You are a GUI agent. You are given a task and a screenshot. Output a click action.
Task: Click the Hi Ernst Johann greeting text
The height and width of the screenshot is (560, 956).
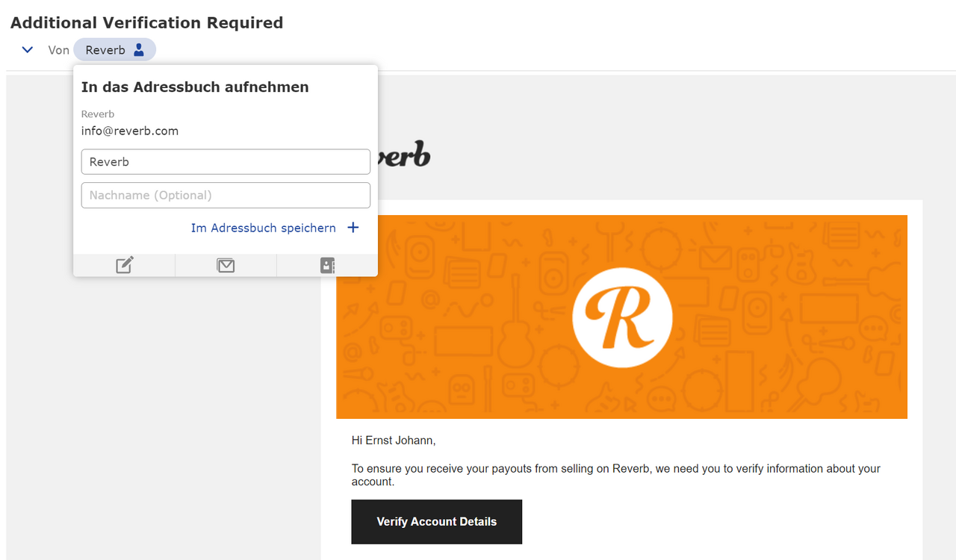[x=394, y=441]
